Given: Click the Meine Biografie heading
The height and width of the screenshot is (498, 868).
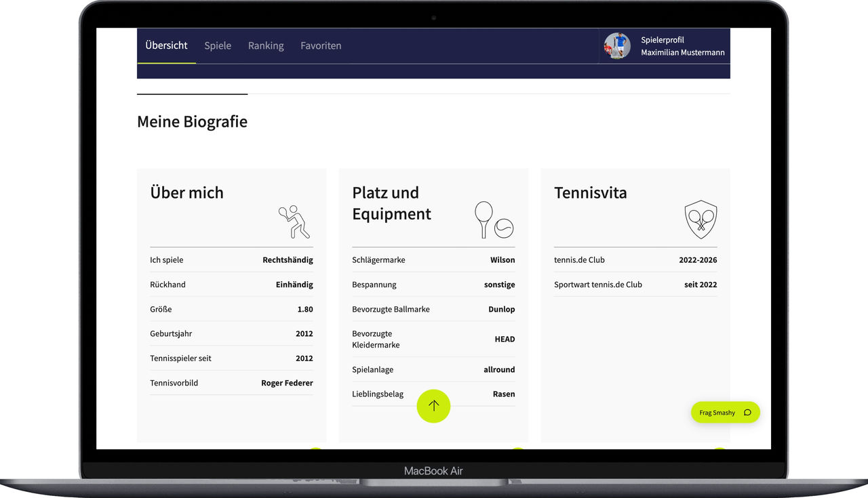Looking at the screenshot, I should click(x=192, y=122).
